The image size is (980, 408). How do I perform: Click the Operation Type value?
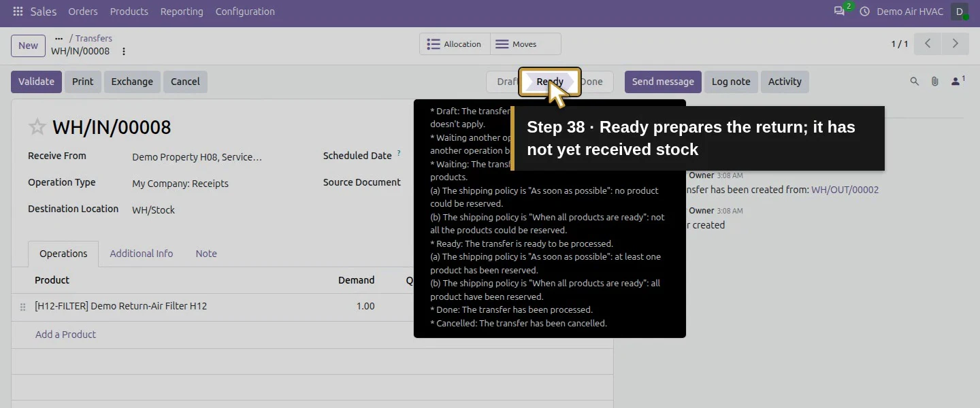point(180,184)
